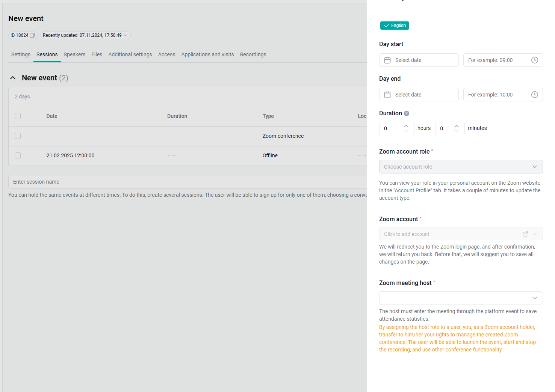The height and width of the screenshot is (392, 555).
Task: Click the Day start time field
Action: tap(503, 60)
